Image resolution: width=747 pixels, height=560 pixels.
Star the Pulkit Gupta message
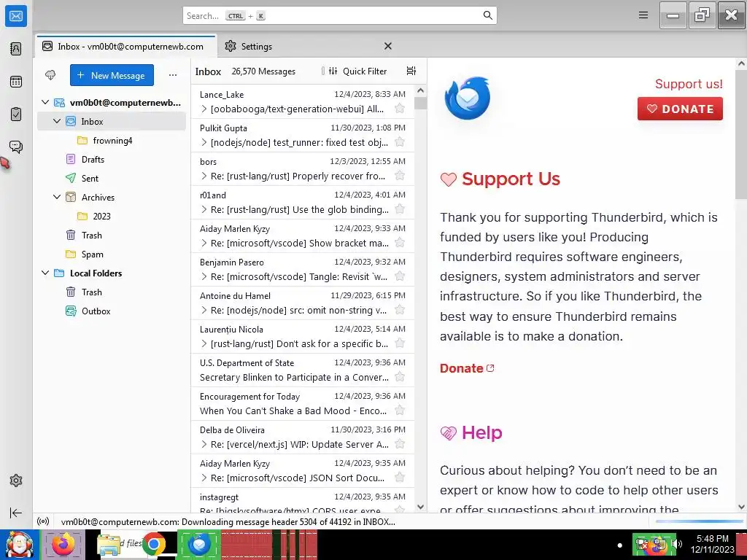coord(400,142)
